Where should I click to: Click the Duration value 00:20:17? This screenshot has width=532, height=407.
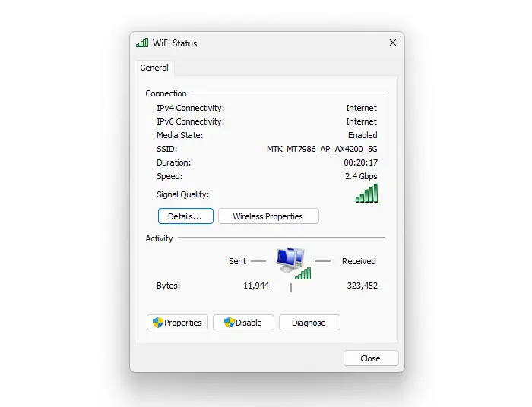click(x=361, y=162)
